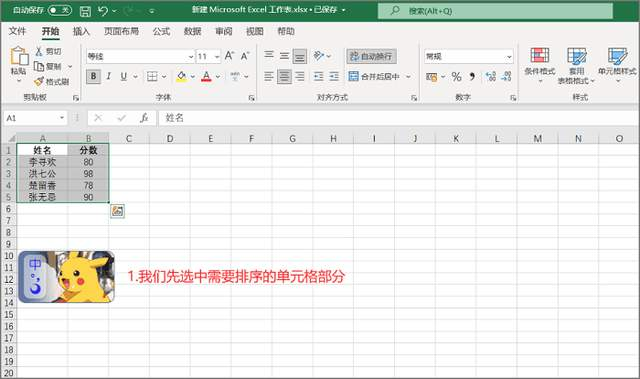Click the Save icon in title bar
Screen dimensions: 640x379
coord(85,11)
